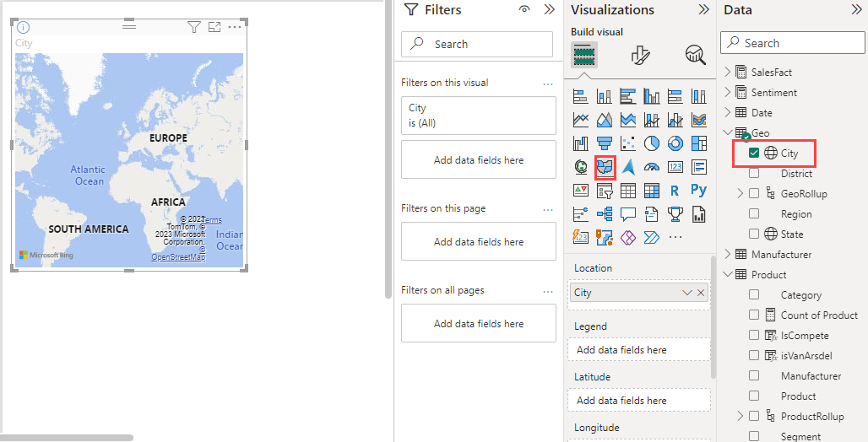This screenshot has width=868, height=442.
Task: Expand the Manufacturer table
Action: [728, 254]
